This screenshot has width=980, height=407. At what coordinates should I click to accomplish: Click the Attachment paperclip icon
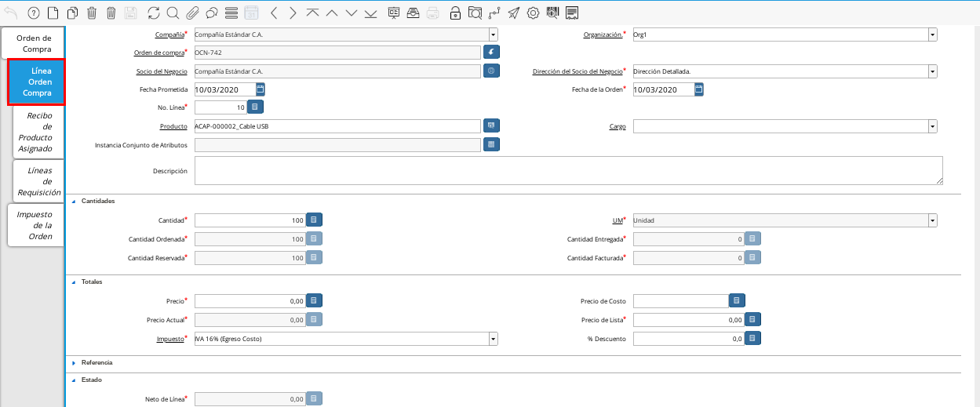(192, 13)
